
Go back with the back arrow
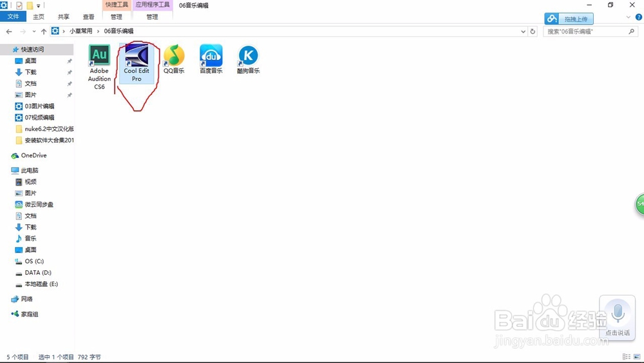(x=9, y=31)
